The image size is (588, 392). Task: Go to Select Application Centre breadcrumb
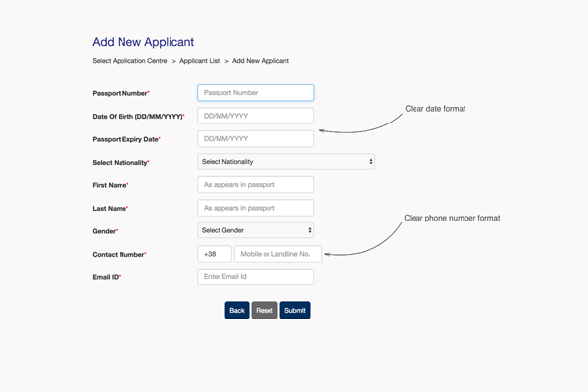(130, 61)
